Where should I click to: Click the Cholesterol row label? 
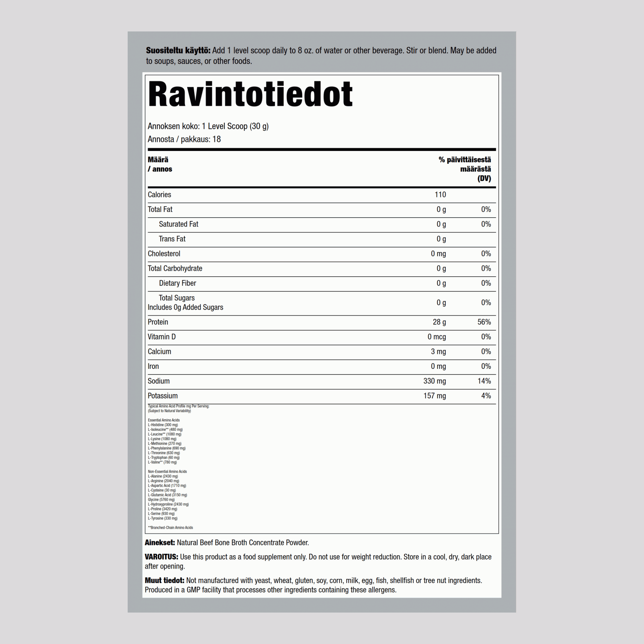coord(164,254)
